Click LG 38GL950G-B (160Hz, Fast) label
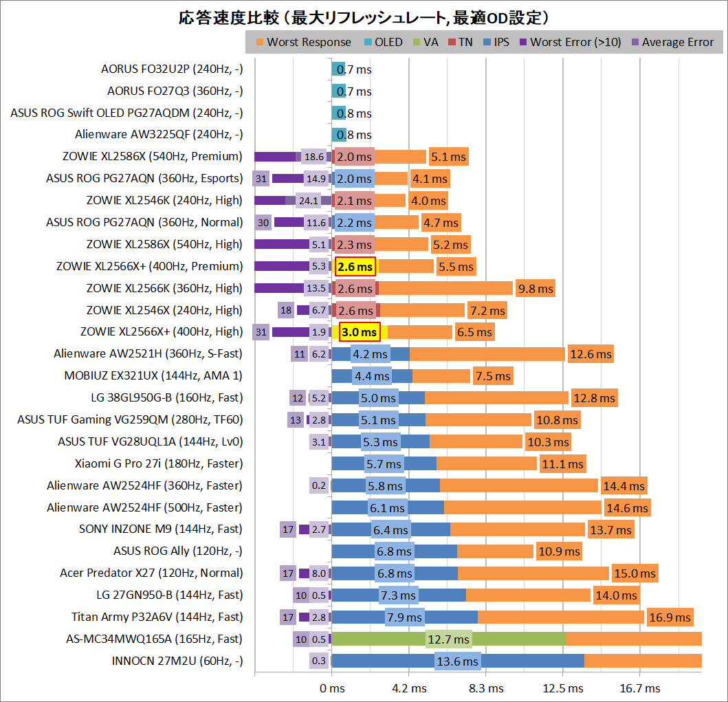728x702 pixels. tap(166, 398)
